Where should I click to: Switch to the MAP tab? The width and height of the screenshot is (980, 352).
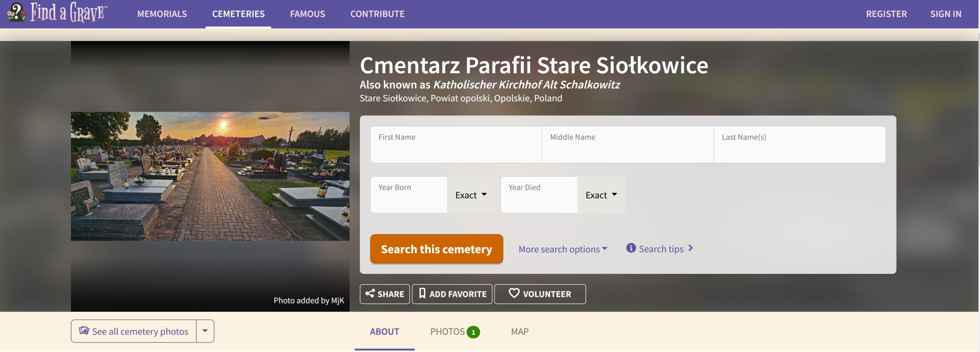519,331
